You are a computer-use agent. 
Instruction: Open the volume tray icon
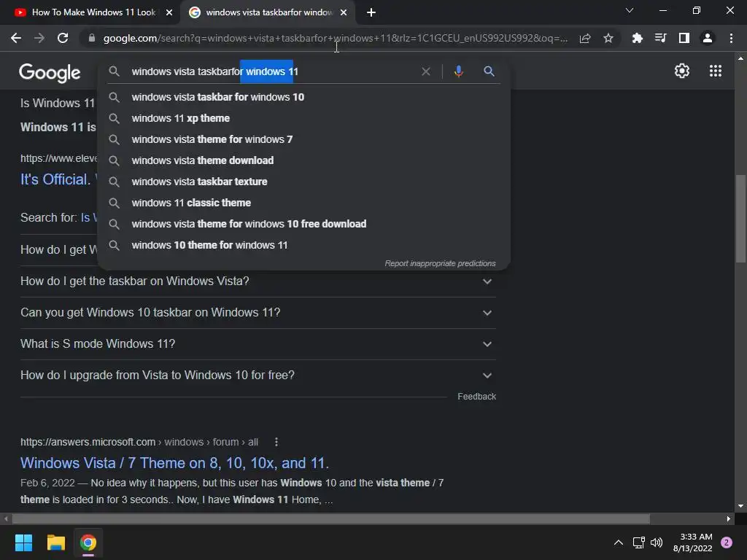coord(657,542)
